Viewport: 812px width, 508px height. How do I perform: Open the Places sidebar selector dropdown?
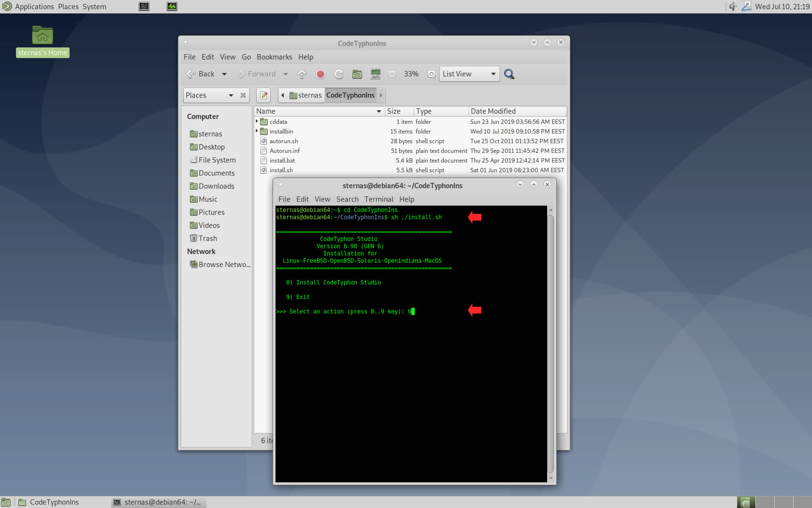(210, 95)
